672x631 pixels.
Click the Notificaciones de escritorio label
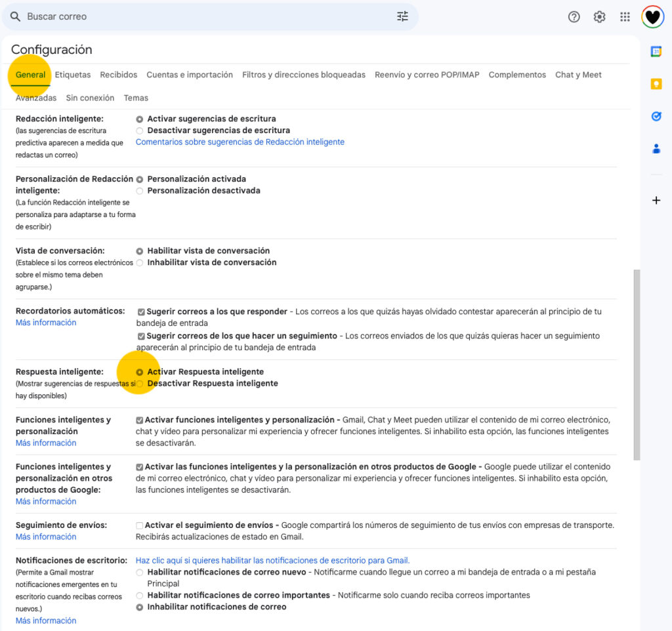[x=72, y=560]
